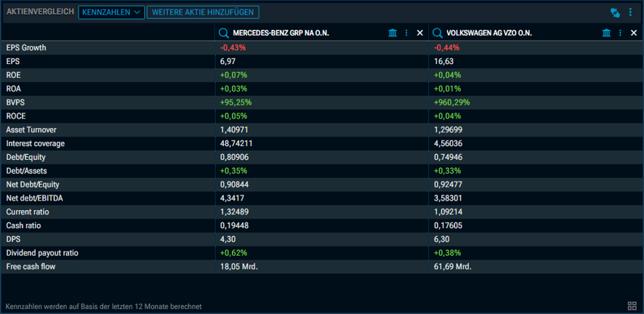Click Mercedes BVPS value +95,25%
Viewport: 644px width, 314px height.
click(x=236, y=102)
